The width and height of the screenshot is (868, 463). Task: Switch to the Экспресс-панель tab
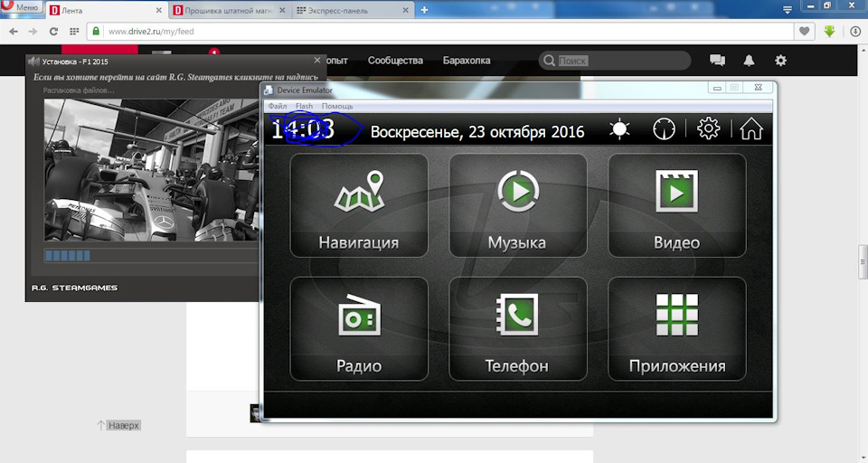pyautogui.click(x=344, y=10)
